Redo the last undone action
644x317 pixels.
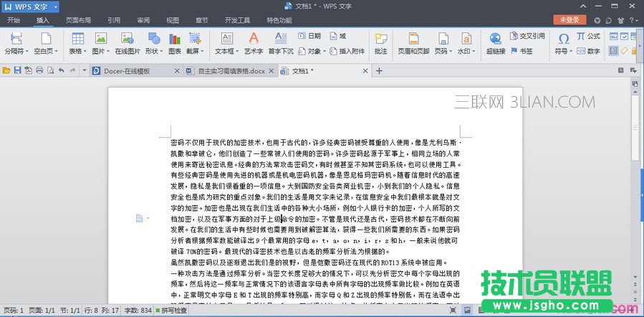tap(72, 71)
